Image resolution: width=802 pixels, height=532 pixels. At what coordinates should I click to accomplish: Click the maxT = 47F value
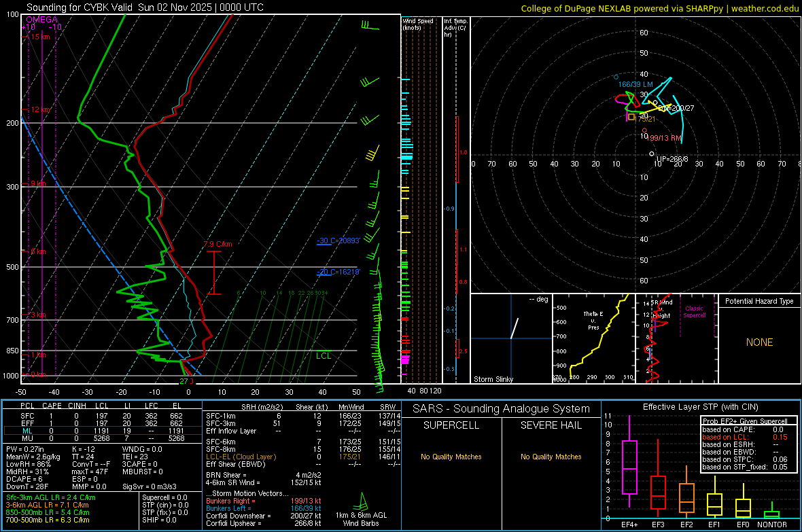pos(90,472)
